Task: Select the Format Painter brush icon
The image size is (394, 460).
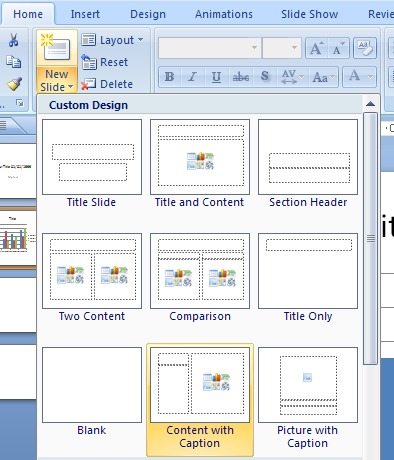Action: tap(14, 84)
